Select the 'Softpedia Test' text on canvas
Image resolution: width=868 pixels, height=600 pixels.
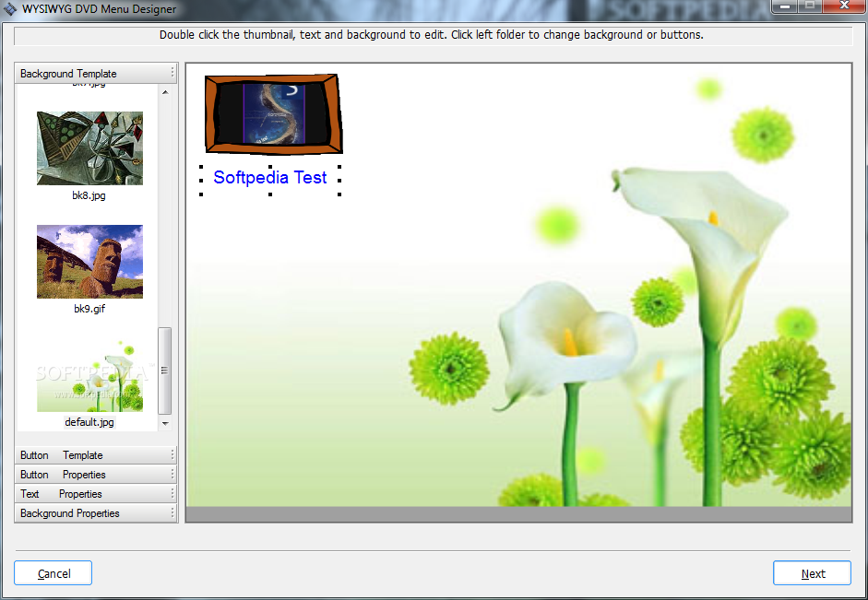coord(270,178)
